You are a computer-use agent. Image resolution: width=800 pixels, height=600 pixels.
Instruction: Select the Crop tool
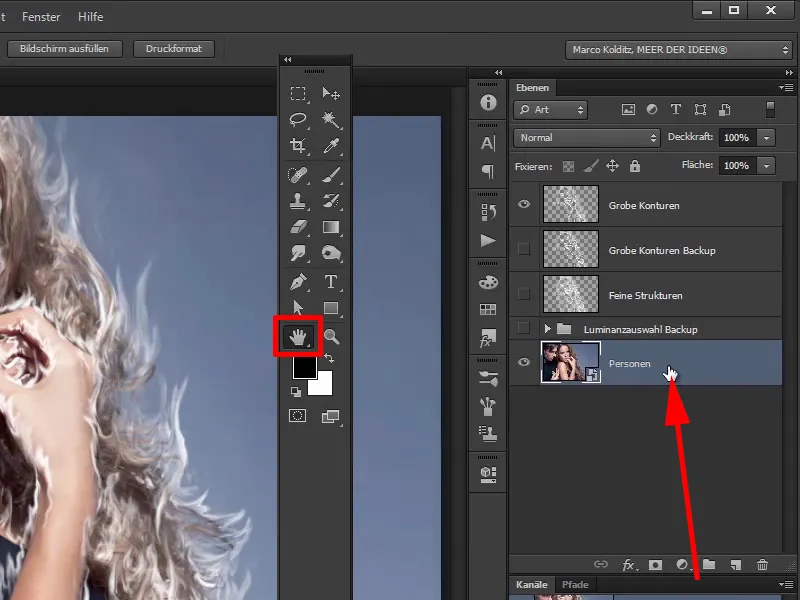(298, 146)
